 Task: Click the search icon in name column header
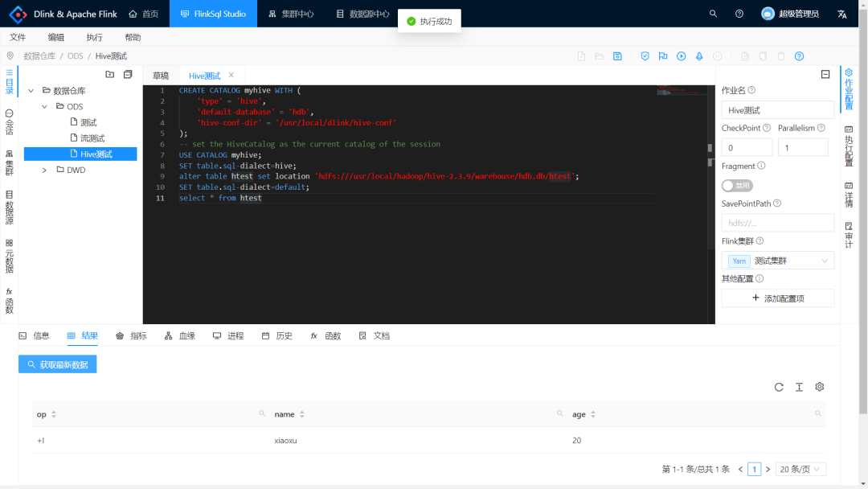pos(559,413)
